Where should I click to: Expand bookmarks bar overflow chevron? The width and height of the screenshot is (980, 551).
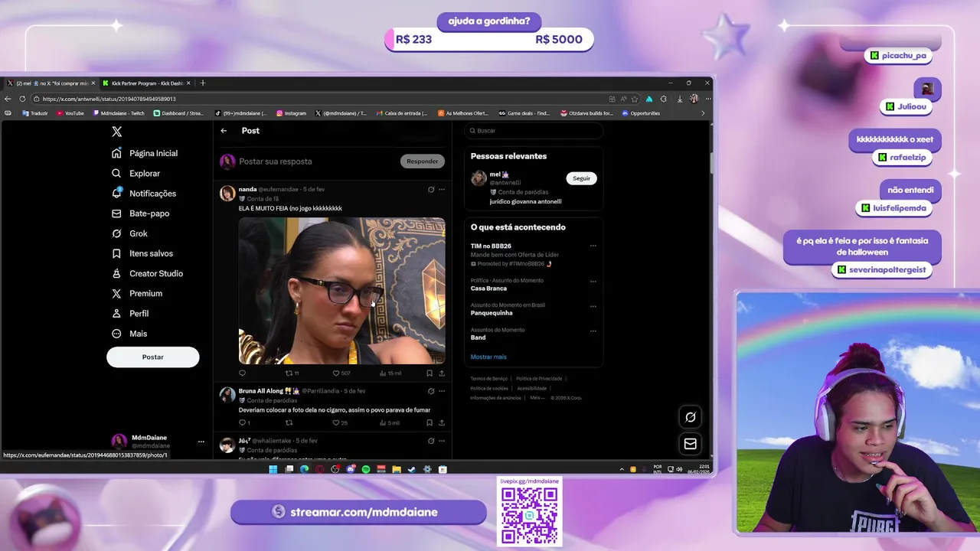(703, 113)
